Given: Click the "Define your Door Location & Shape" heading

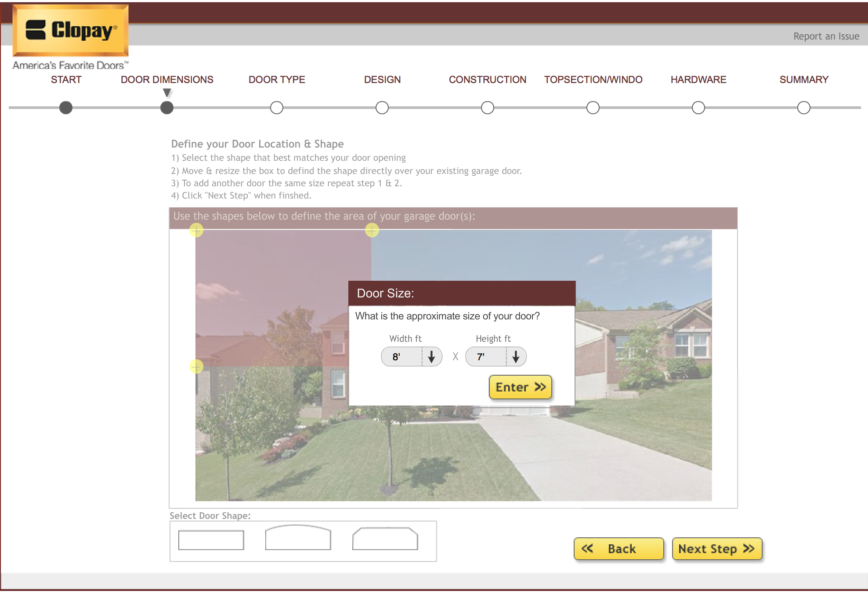Looking at the screenshot, I should point(257,144).
